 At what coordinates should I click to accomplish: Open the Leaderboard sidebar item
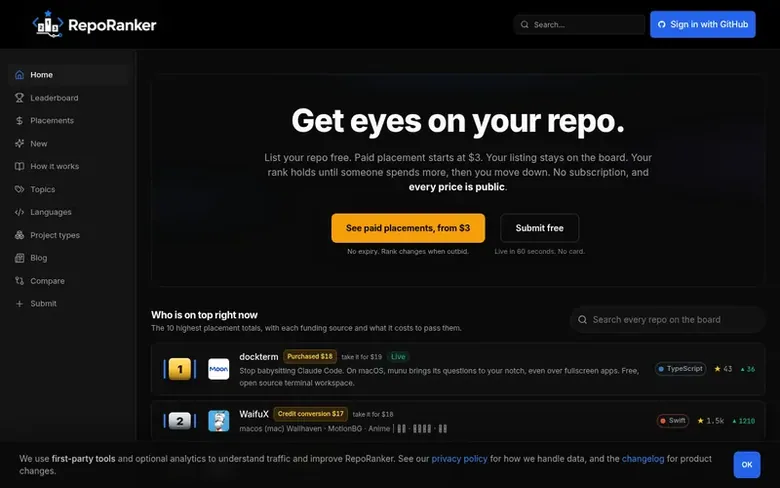pyautogui.click(x=68, y=98)
